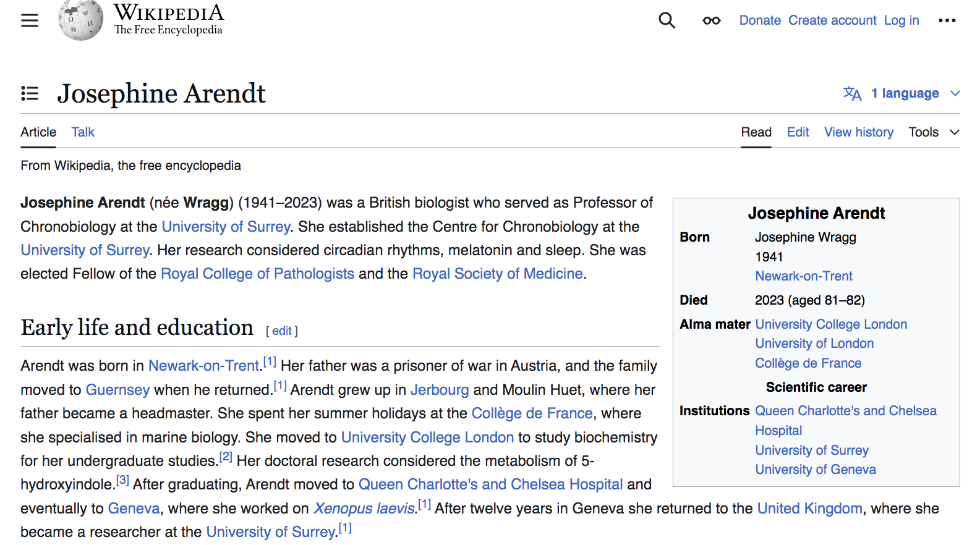Viewport: 980px width, 545px height.
Task: Click the Log in link
Action: (x=901, y=20)
